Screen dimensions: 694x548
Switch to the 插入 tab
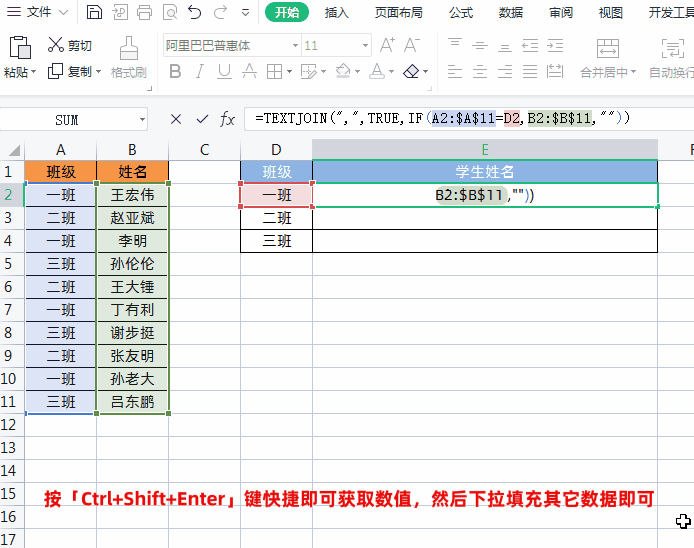pos(336,12)
